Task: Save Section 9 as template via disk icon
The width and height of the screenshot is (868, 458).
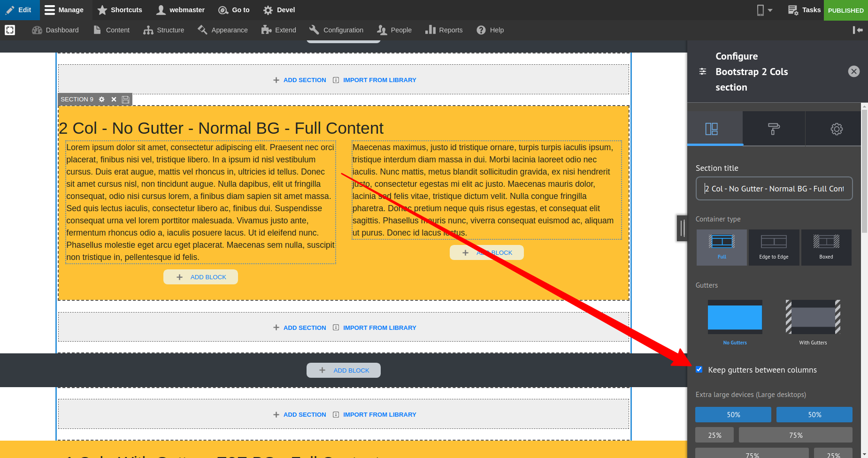Action: [125, 99]
